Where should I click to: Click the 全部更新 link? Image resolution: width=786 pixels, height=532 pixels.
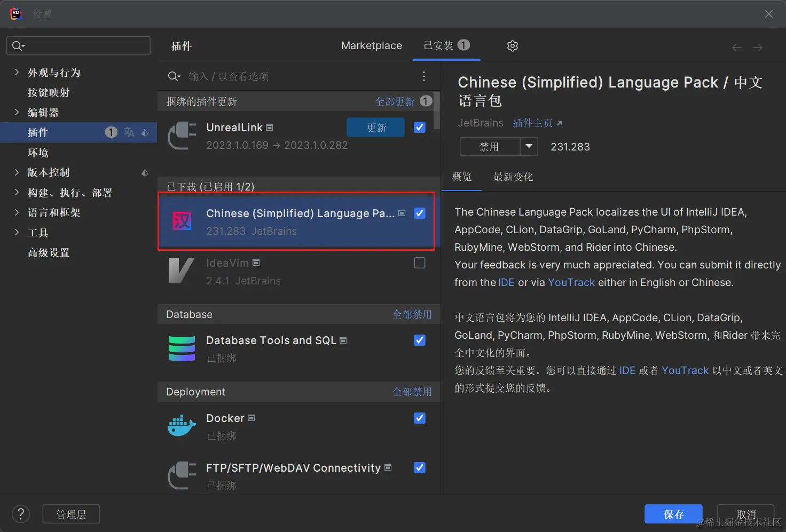click(395, 101)
